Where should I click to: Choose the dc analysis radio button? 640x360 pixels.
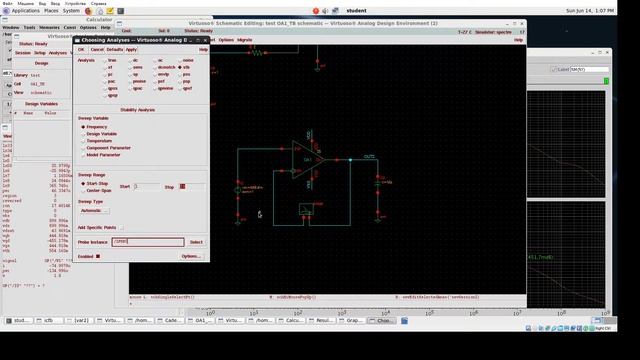tap(130, 60)
